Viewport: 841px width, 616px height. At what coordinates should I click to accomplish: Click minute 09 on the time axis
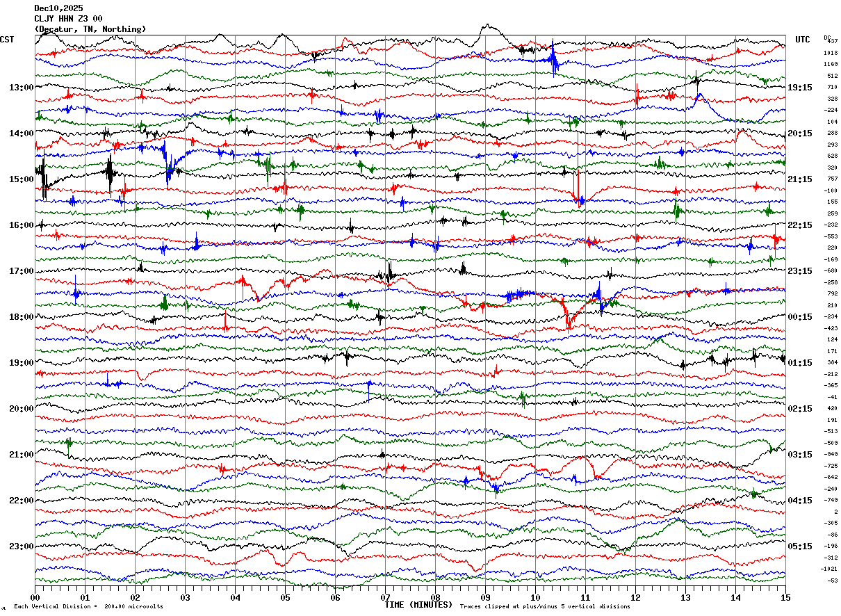pos(485,597)
